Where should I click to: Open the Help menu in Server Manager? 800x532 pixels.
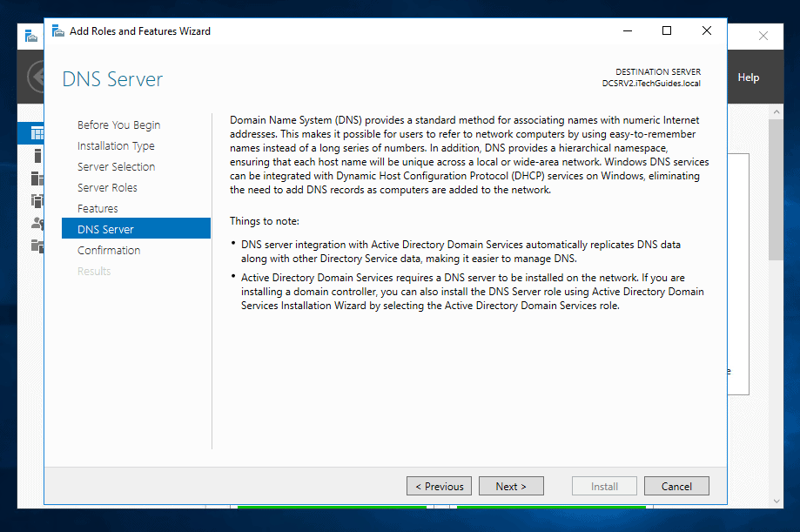click(748, 77)
